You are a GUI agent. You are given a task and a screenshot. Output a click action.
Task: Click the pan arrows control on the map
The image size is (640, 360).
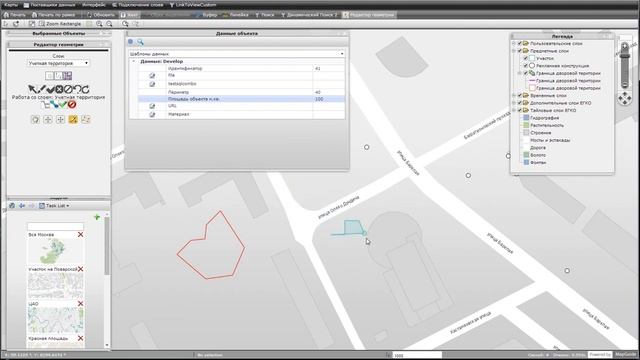click(x=624, y=98)
